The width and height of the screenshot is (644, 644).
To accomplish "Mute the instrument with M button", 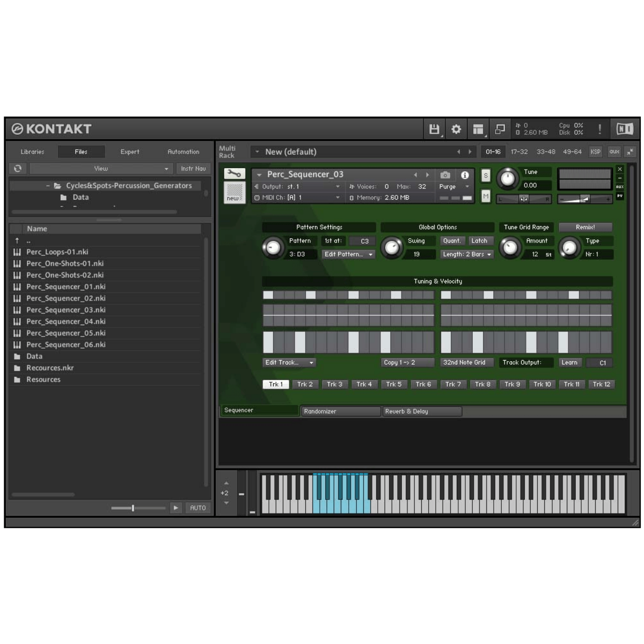I will (486, 196).
